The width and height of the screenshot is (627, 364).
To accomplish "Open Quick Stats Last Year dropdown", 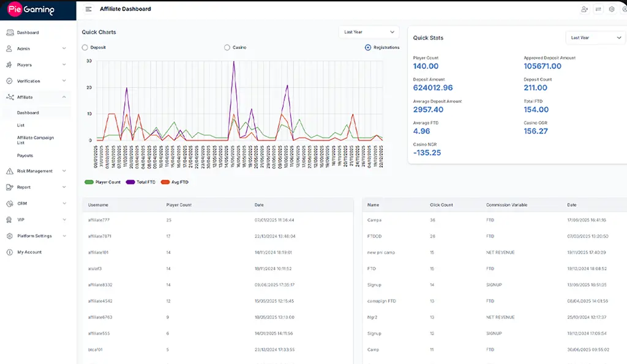I will [595, 37].
